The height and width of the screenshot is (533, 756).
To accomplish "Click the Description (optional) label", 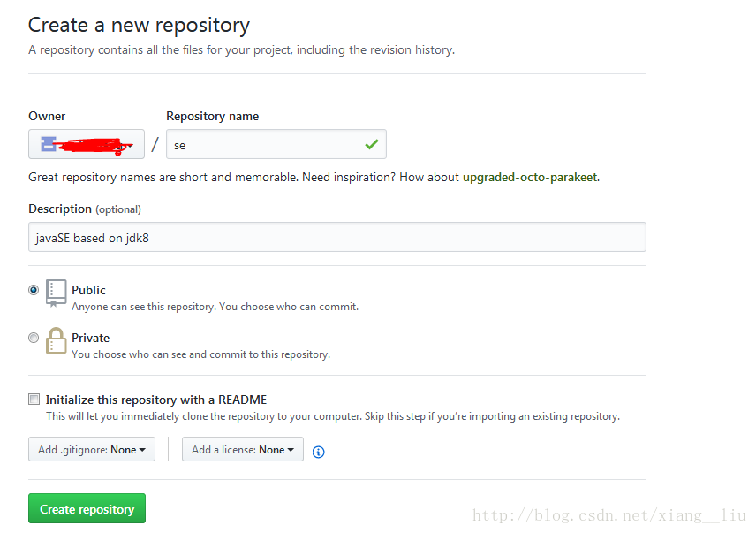I will 85,209.
